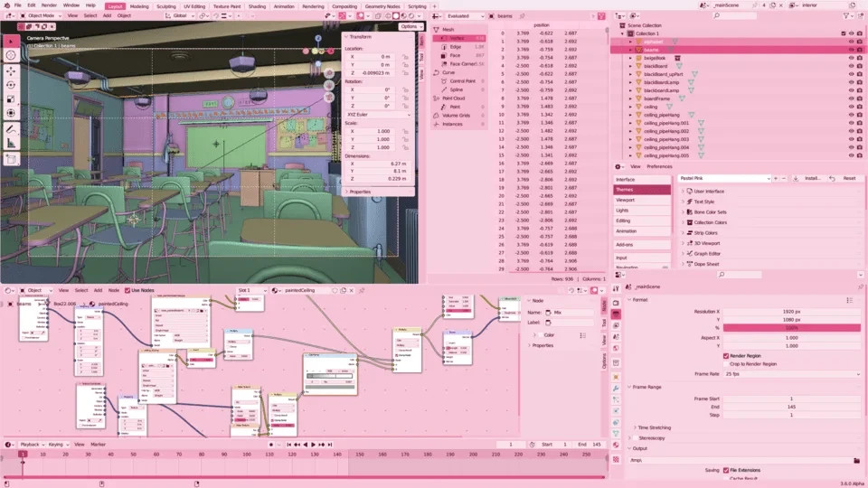This screenshot has height=488, width=868.
Task: Click the Resolution X input field
Action: pos(792,312)
